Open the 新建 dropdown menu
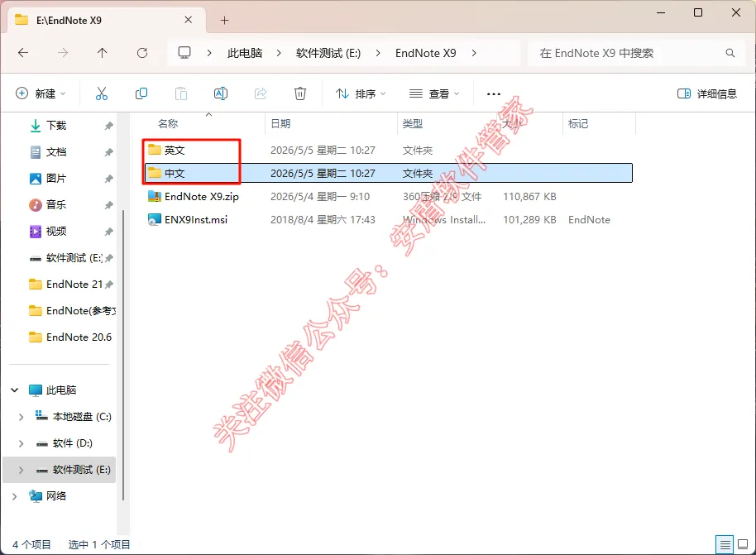 tap(41, 93)
